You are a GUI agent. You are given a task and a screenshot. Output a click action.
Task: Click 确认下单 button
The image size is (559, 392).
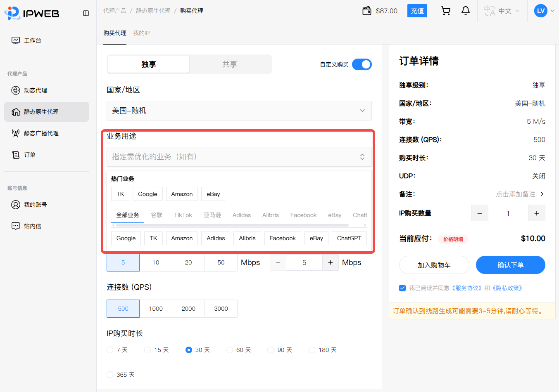pos(511,265)
